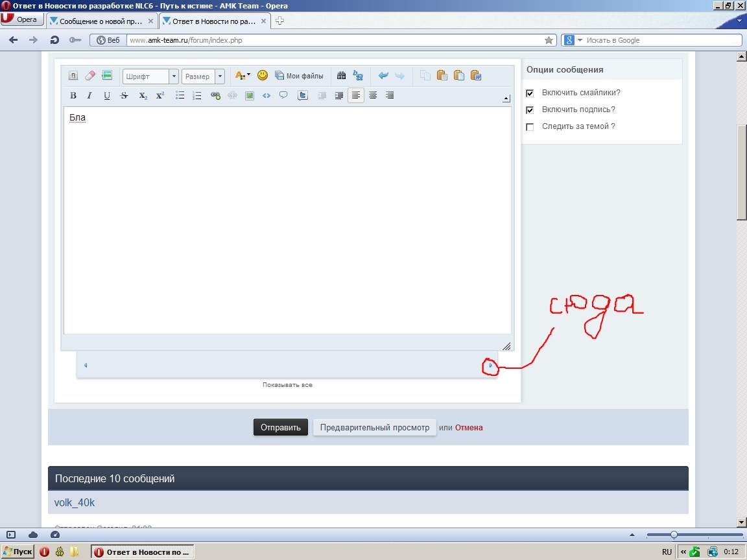
Task: Click the Paste clipboard icon
Action: [x=442, y=75]
